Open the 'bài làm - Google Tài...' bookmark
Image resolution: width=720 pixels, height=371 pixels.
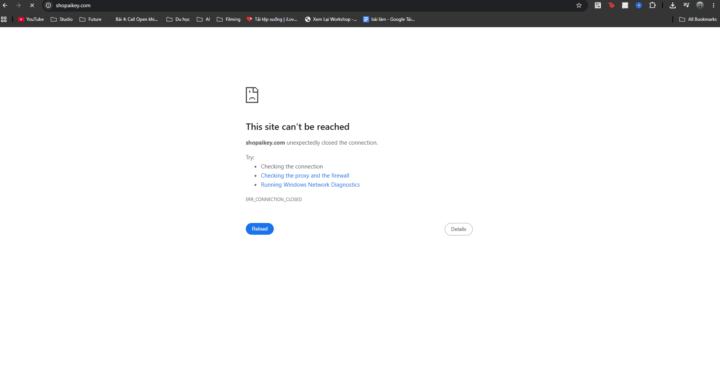(x=389, y=19)
